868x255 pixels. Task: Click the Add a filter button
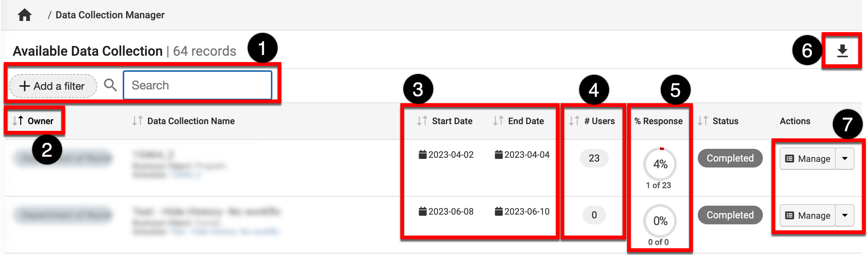[53, 86]
